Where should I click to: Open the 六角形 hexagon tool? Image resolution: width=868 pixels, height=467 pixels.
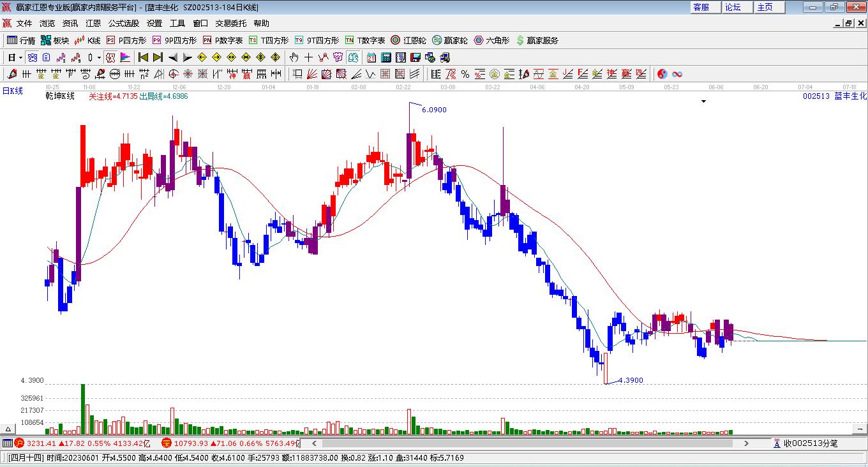(x=491, y=40)
